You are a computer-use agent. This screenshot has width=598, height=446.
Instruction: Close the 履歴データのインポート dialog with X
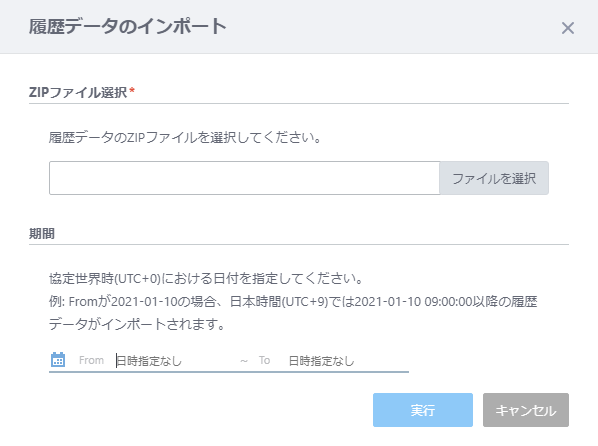click(567, 28)
